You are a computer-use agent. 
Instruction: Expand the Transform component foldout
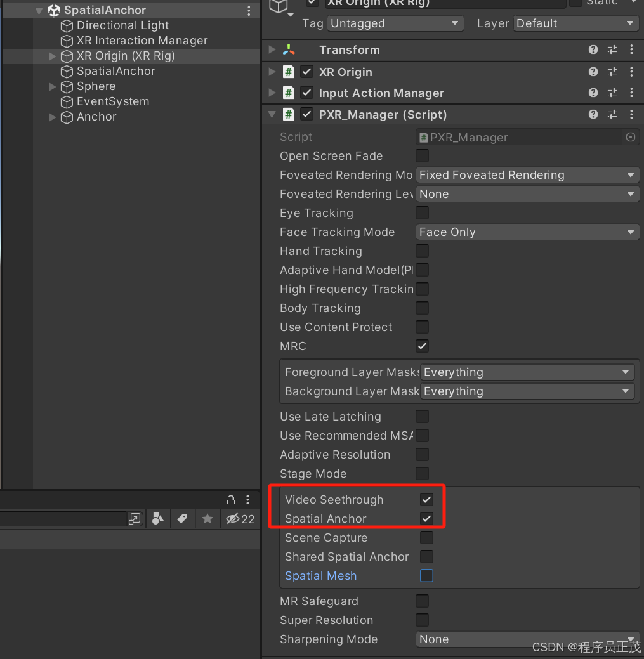[x=272, y=49]
